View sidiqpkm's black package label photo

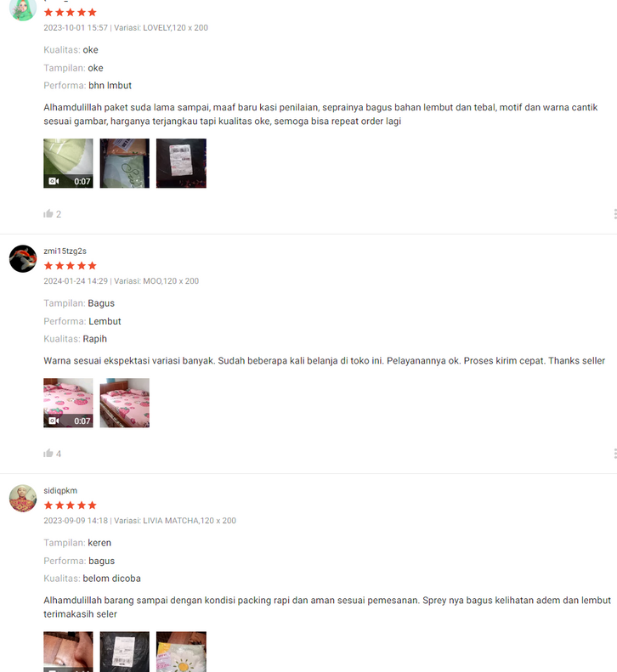(125, 652)
